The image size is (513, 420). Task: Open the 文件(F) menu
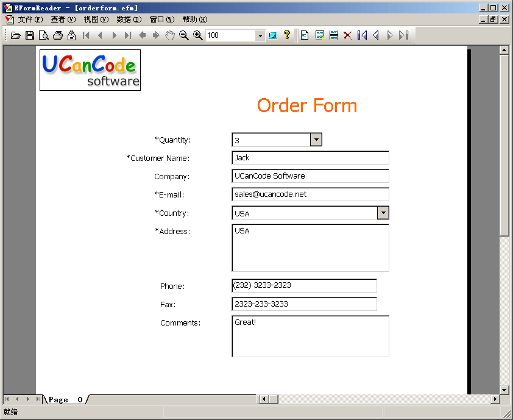coord(30,20)
